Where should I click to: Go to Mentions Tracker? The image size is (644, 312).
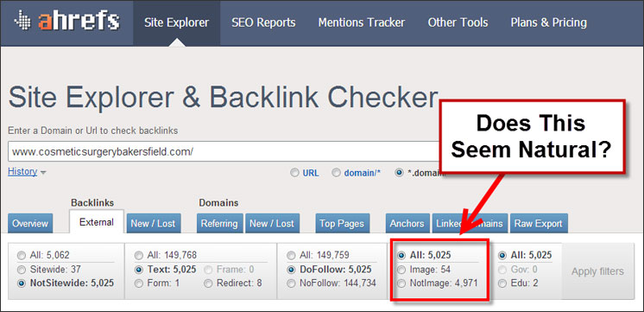click(x=362, y=22)
